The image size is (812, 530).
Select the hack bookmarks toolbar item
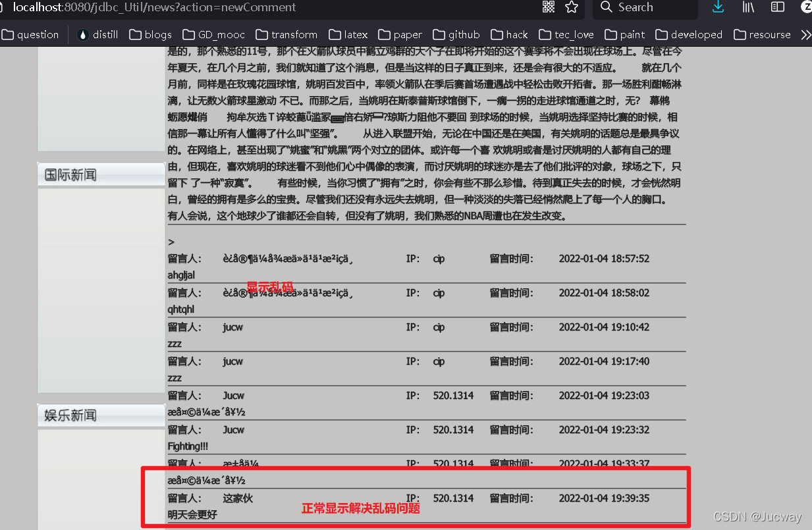[509, 34]
